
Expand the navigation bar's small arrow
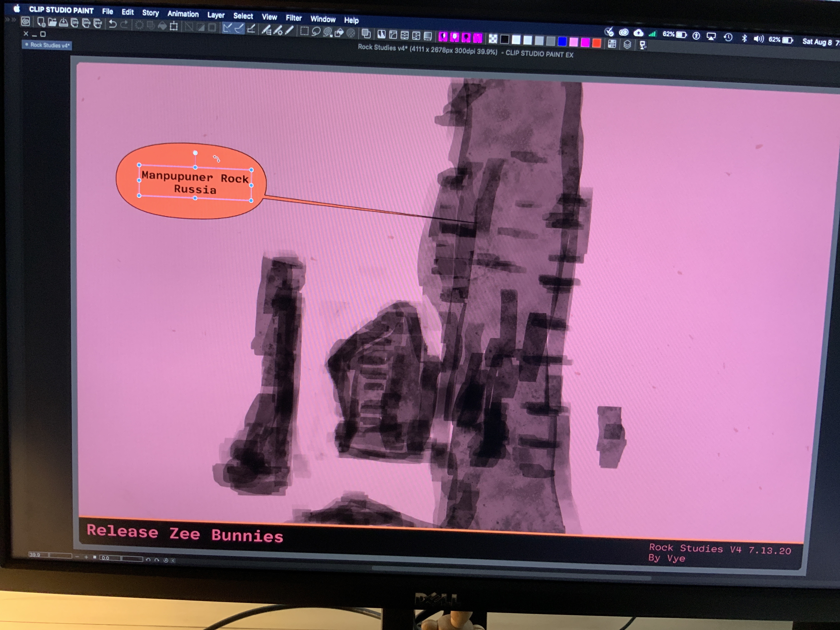click(x=173, y=560)
